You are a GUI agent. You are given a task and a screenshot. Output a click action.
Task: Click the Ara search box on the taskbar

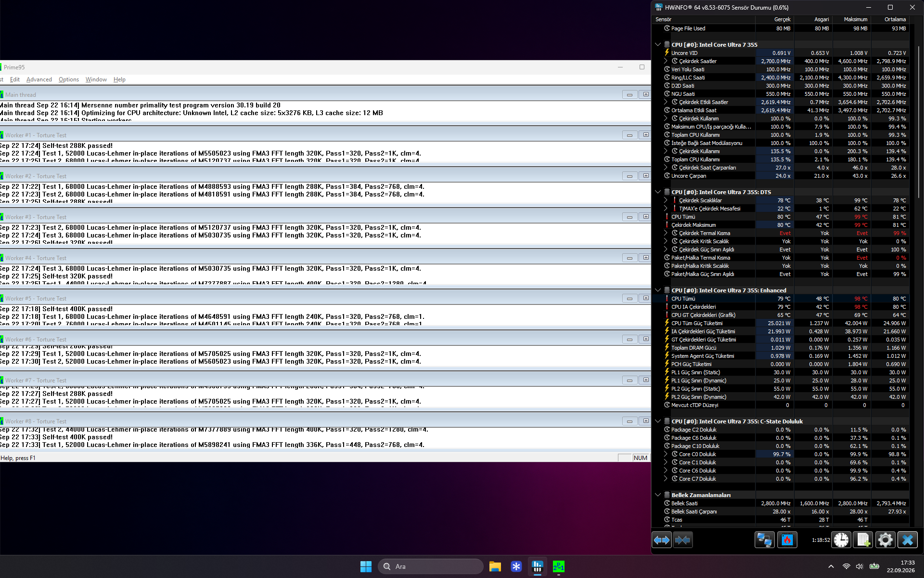point(431,566)
